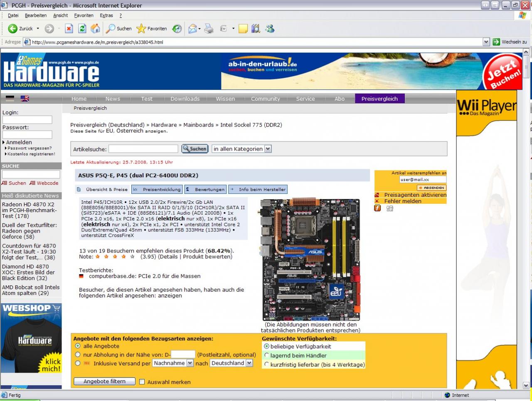Expand the address bar URL history dropdown
The image size is (532, 401).
[486, 42]
